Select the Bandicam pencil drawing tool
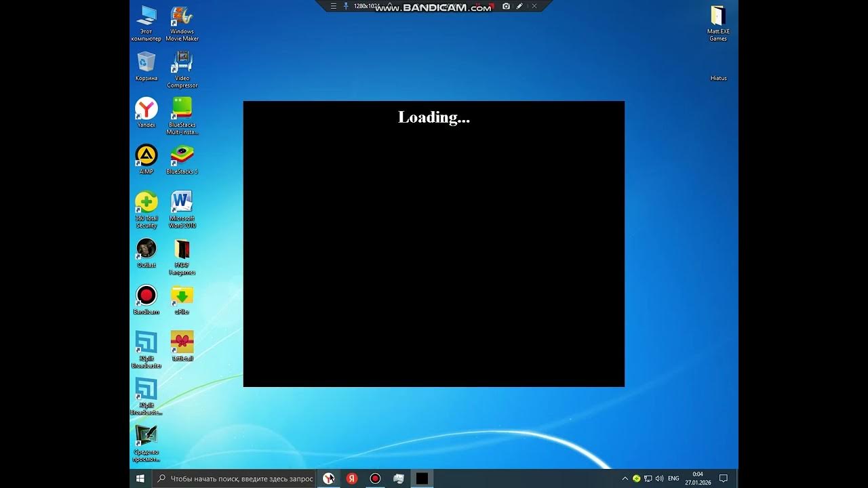The height and width of the screenshot is (488, 868). point(519,6)
